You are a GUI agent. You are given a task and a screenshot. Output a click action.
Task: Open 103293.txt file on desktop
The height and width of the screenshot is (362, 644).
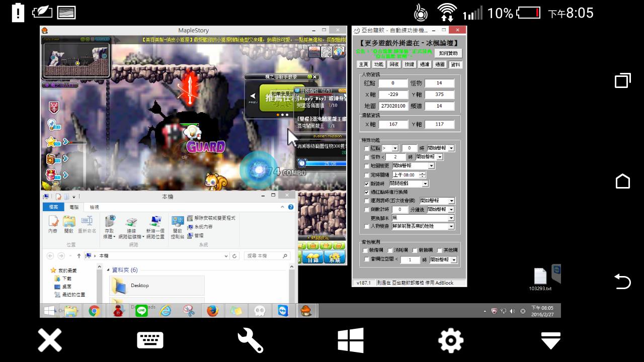coord(540,279)
